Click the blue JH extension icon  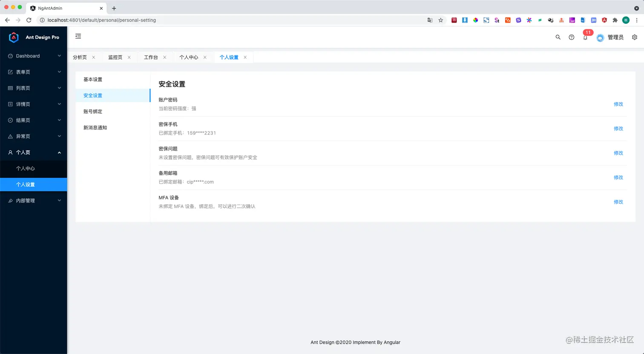click(593, 20)
